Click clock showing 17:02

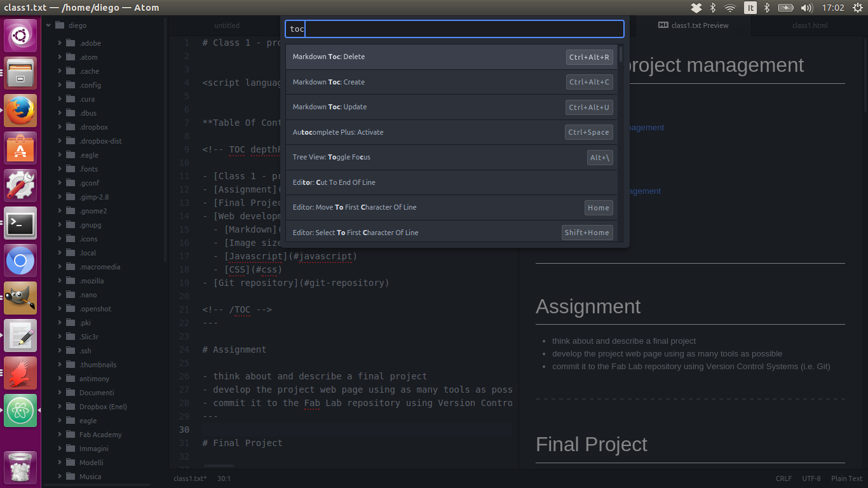(833, 8)
